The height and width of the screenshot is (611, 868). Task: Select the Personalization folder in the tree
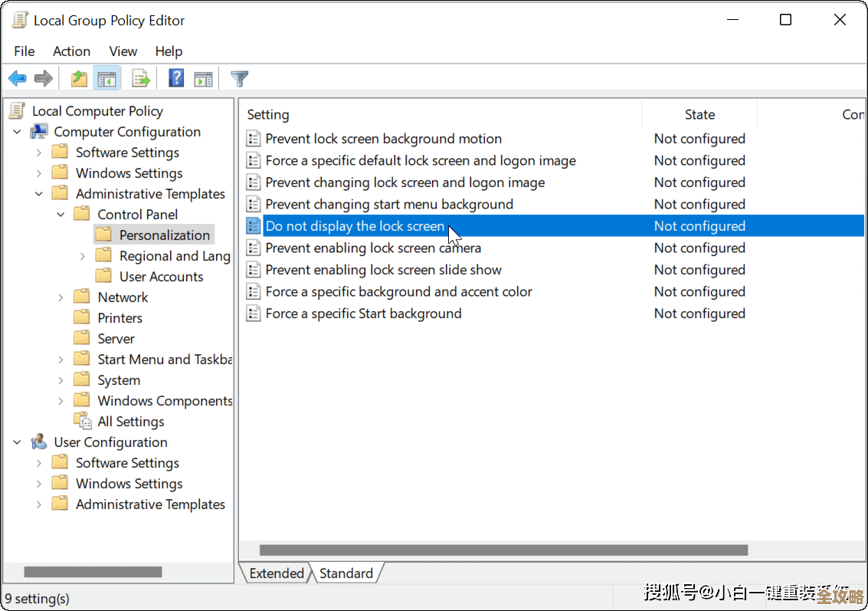(165, 235)
